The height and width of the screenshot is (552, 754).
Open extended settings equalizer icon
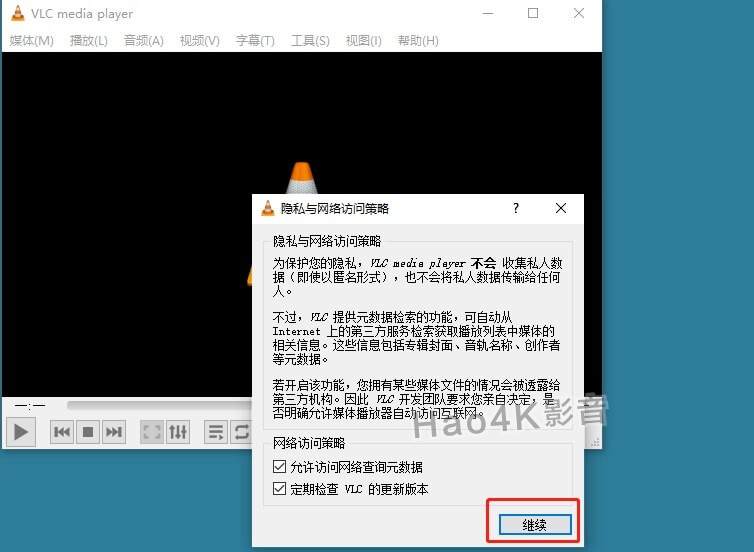tap(178, 432)
